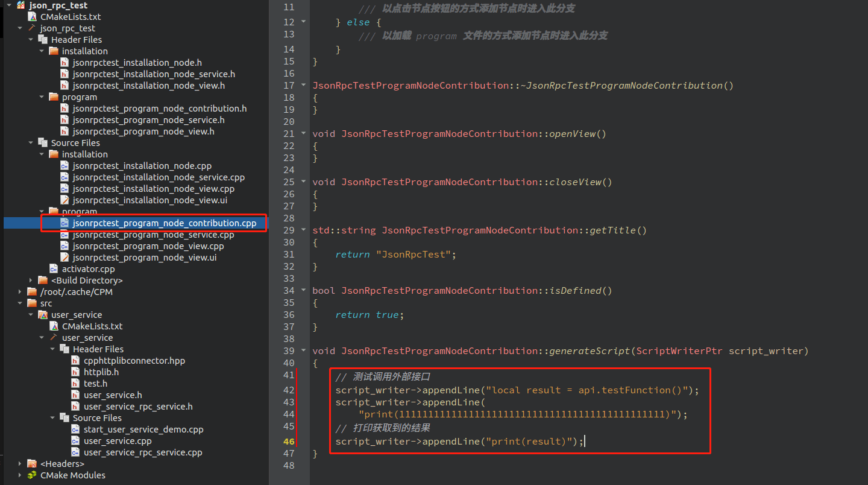The width and height of the screenshot is (868, 485).
Task: Toggle fold marker for openView at line 21
Action: 304,133
